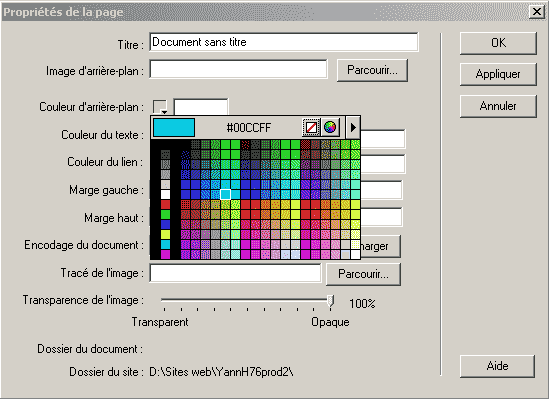Screen dimensions: 549x399
Task: Click the Image d'arrière-plan path field
Action: point(238,69)
